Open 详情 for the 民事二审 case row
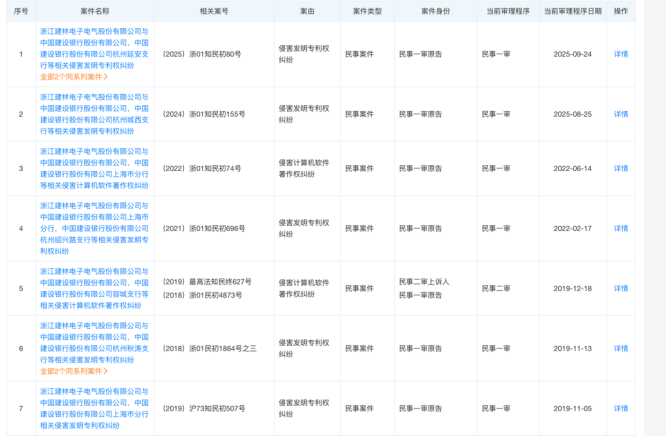Viewport: 666px width, 436px height. tap(621, 288)
